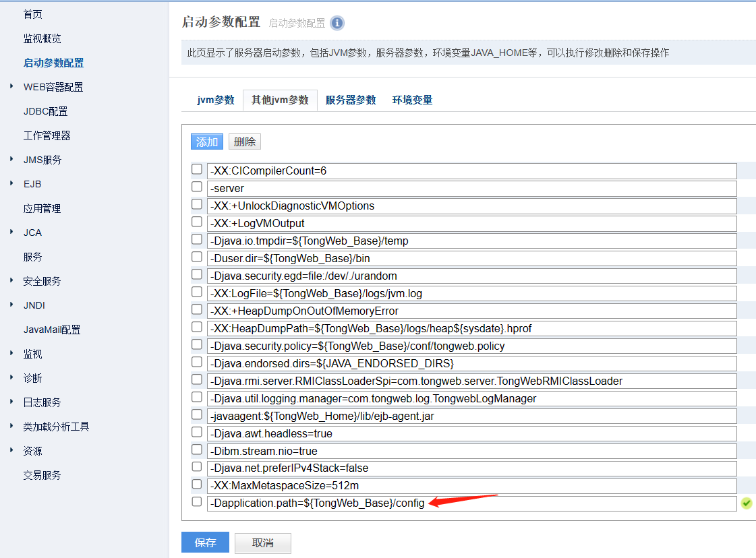Go to the 环境变量 tab

(412, 100)
